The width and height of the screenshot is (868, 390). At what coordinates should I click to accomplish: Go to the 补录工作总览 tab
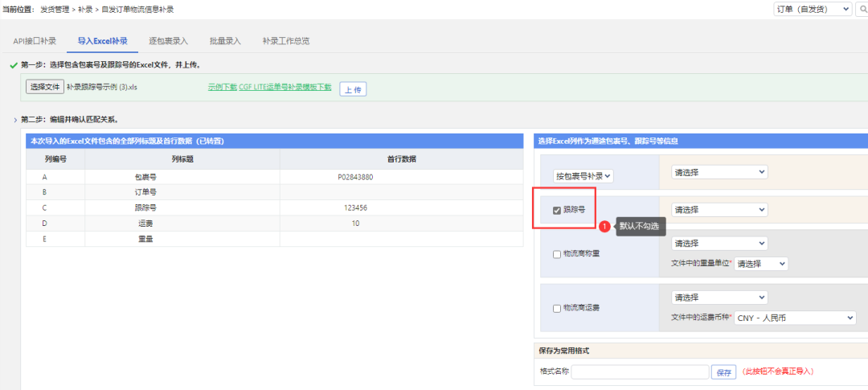(285, 40)
